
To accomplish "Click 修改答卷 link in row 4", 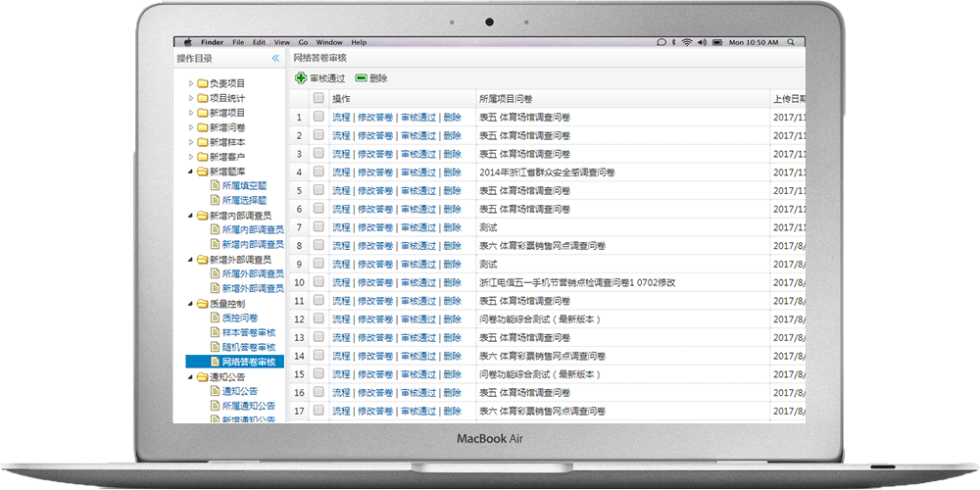I will 375,172.
